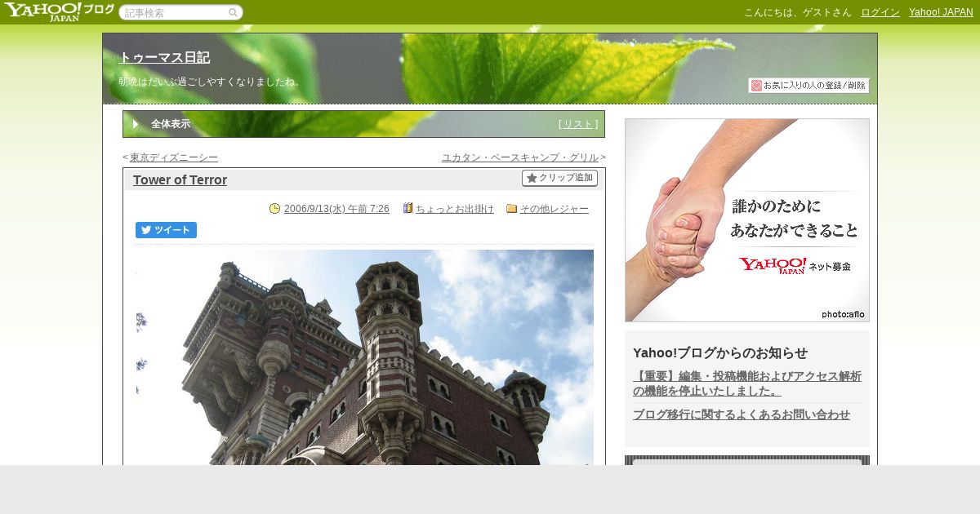The height and width of the screenshot is (514, 980).
Task: Select the greeting こんにちは、ゲストさん
Action: [797, 12]
